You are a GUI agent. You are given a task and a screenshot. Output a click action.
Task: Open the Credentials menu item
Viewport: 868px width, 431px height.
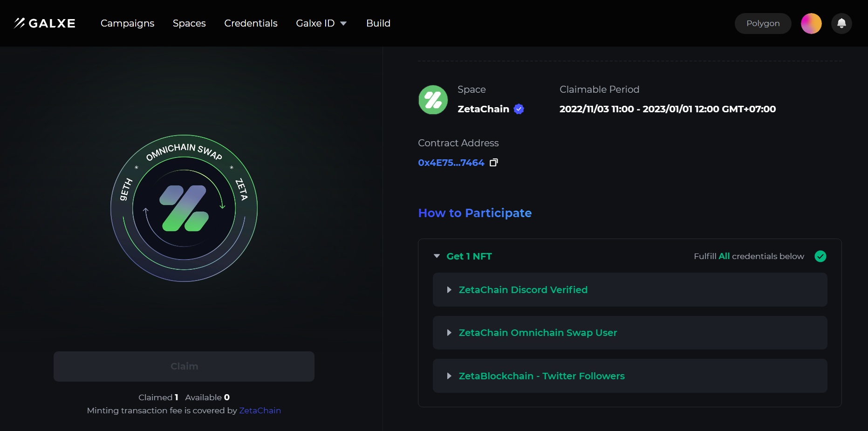coord(251,23)
